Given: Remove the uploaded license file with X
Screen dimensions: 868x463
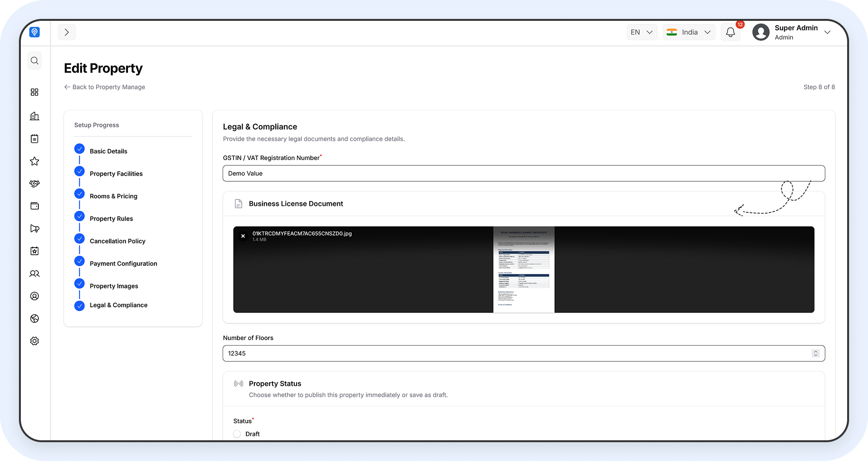Looking at the screenshot, I should click(243, 236).
